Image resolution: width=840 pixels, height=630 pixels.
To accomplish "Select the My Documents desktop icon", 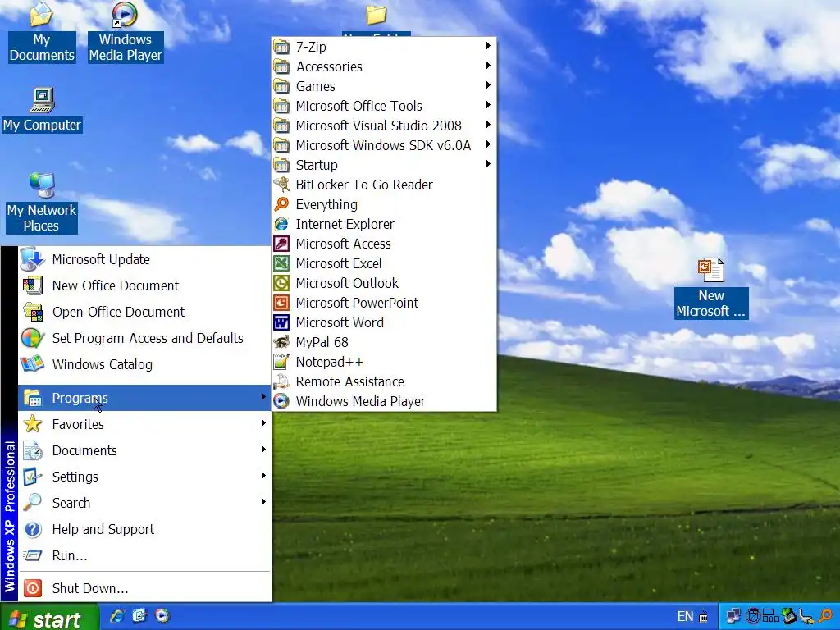I will pyautogui.click(x=41, y=33).
